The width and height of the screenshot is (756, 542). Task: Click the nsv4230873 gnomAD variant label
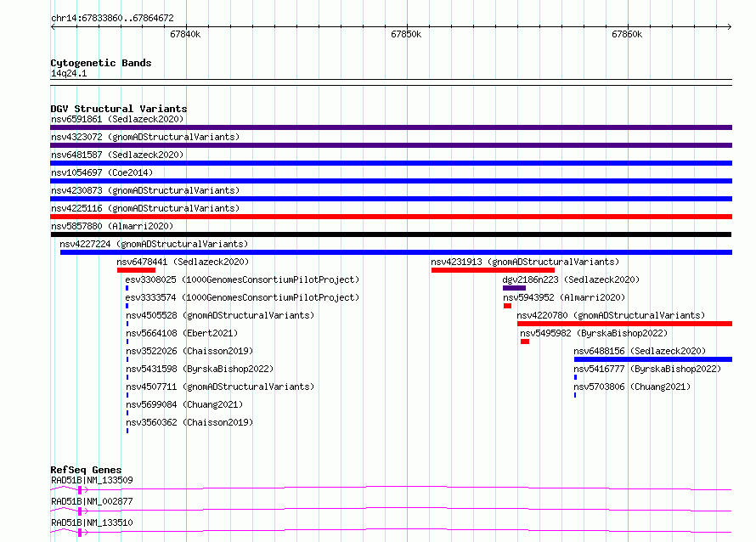[145, 190]
